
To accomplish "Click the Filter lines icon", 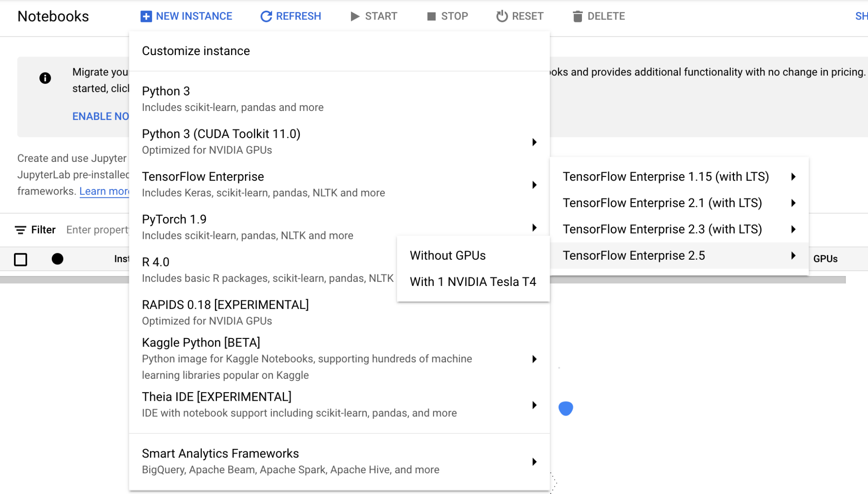I will pos(20,230).
